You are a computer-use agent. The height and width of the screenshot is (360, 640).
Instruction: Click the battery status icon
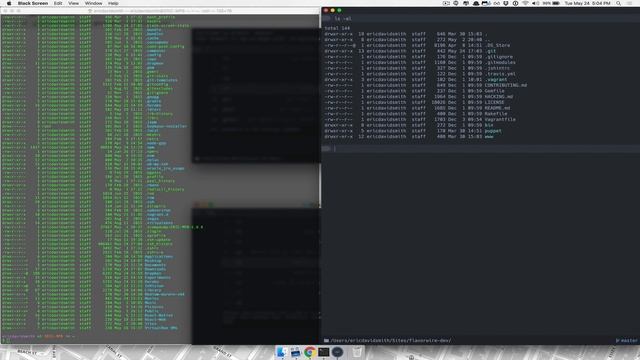(556, 3)
